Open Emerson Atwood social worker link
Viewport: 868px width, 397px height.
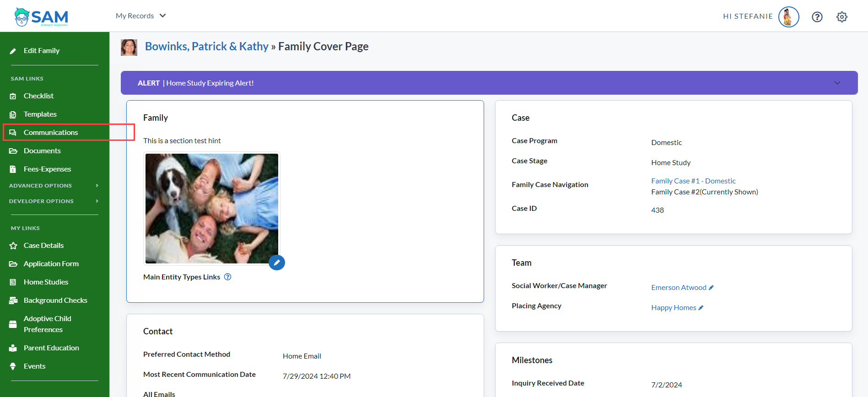(x=679, y=288)
